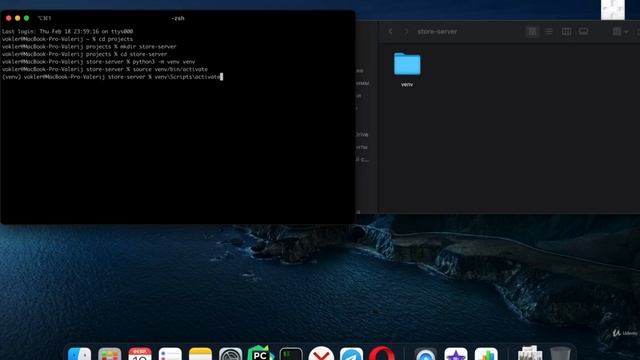
Task: Open Trash from the Dock
Action: [x=560, y=353]
